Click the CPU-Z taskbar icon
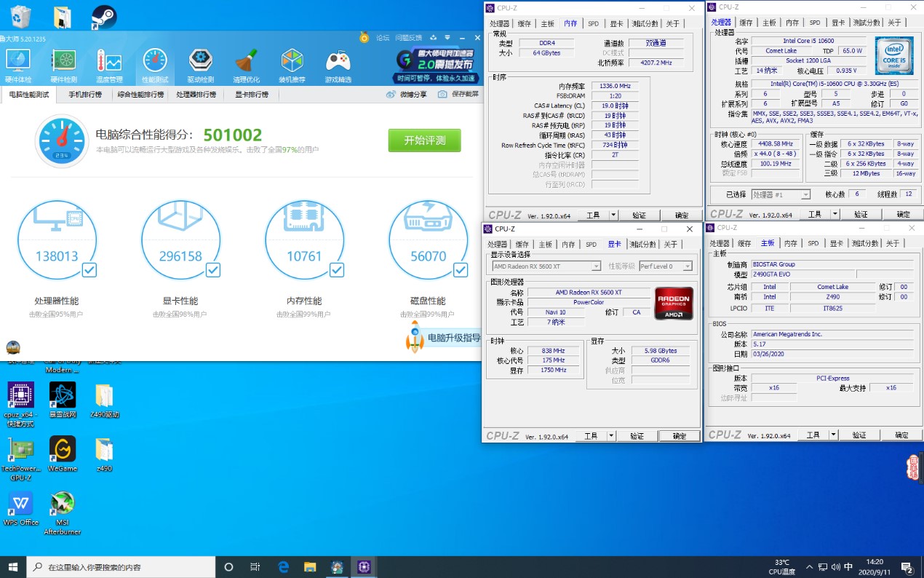924x578 pixels. point(363,567)
